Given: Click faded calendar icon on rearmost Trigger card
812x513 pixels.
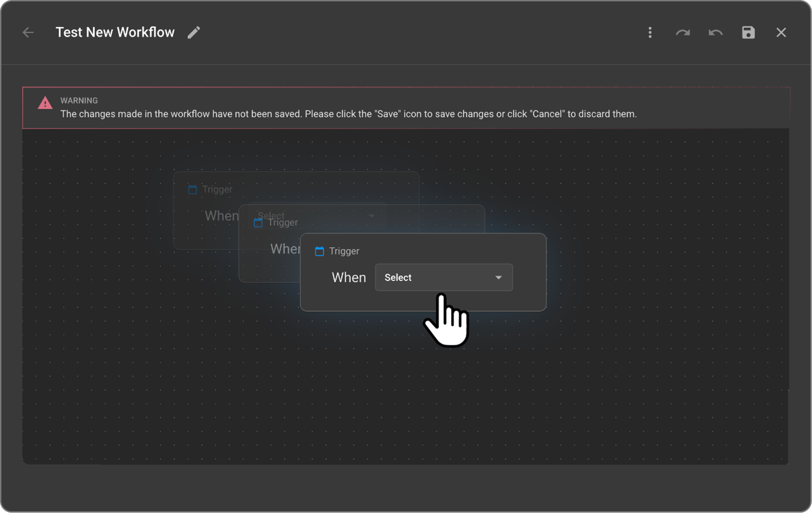Looking at the screenshot, I should click(x=192, y=189).
